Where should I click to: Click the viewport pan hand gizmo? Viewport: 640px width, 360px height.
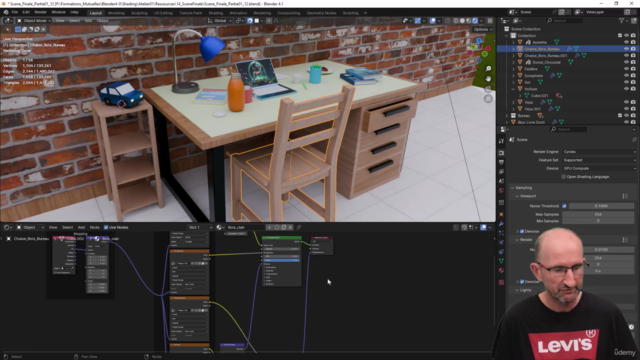[488, 79]
